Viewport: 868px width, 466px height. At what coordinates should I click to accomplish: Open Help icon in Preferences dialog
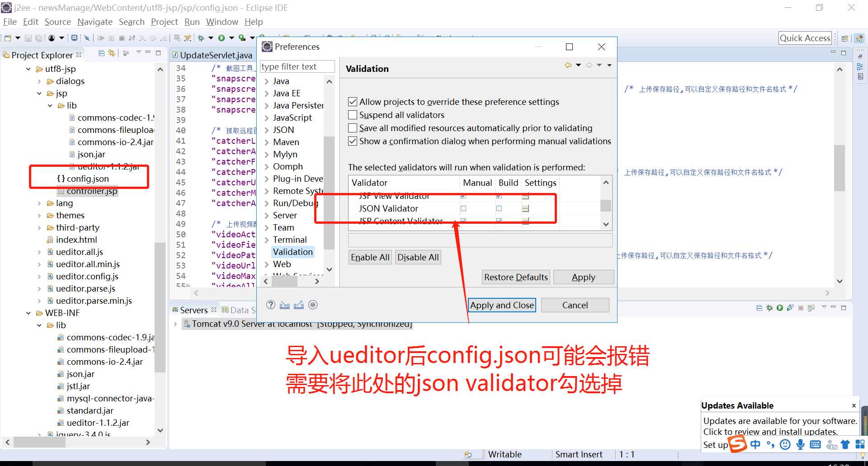270,305
